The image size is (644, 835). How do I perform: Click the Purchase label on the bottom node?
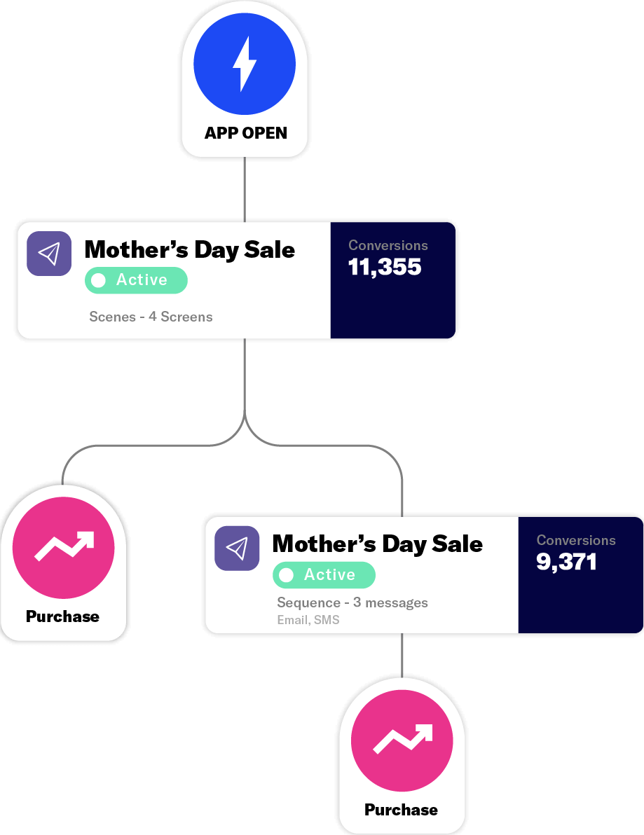[x=401, y=810]
